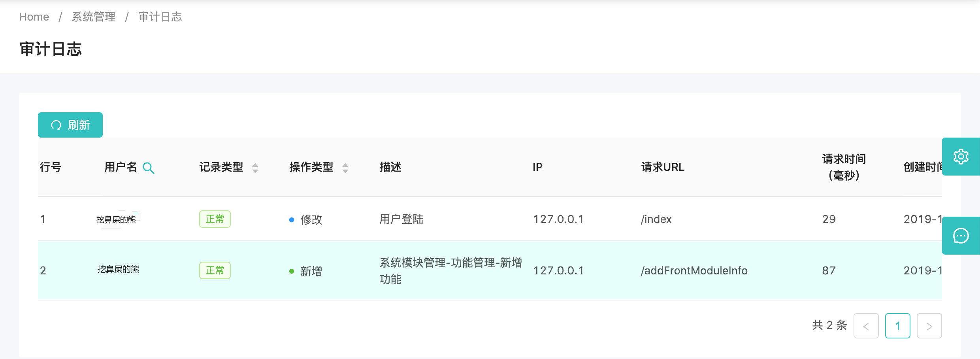Open the settings gear side panel

tap(961, 157)
